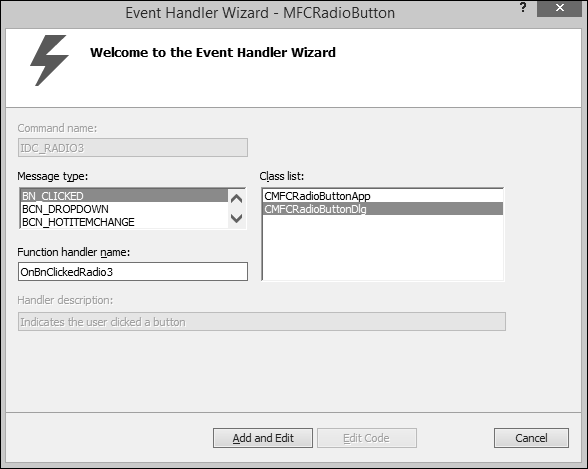Click the lightning bolt wizard icon
Image resolution: width=588 pixels, height=469 pixels.
click(49, 60)
